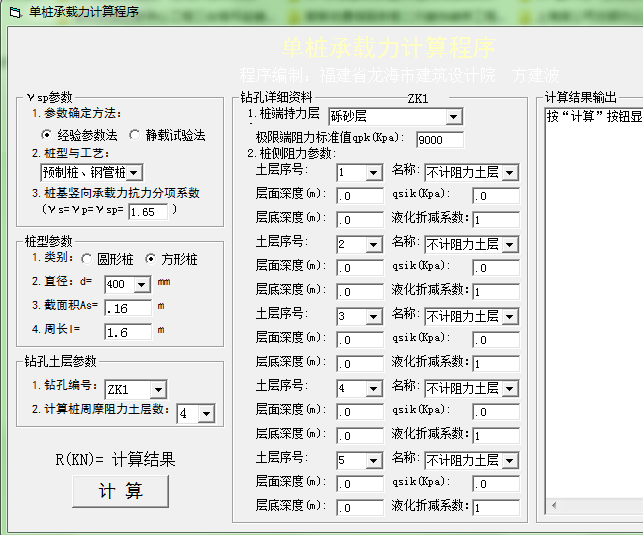Open 土层序号 1 dropdown
Image resolution: width=643 pixels, height=535 pixels.
click(x=373, y=173)
